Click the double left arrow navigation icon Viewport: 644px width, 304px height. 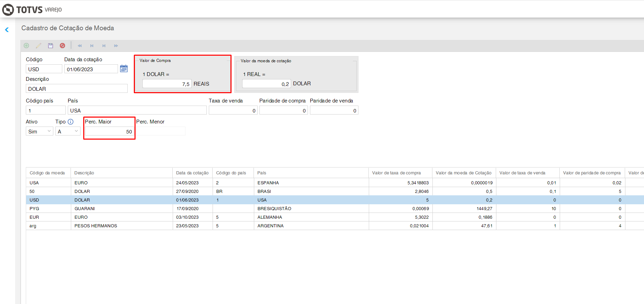pyautogui.click(x=80, y=45)
